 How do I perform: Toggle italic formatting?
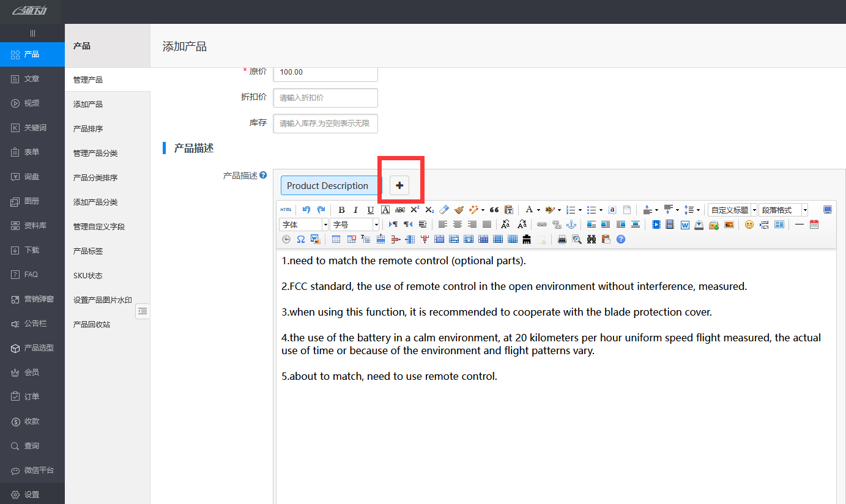point(355,210)
